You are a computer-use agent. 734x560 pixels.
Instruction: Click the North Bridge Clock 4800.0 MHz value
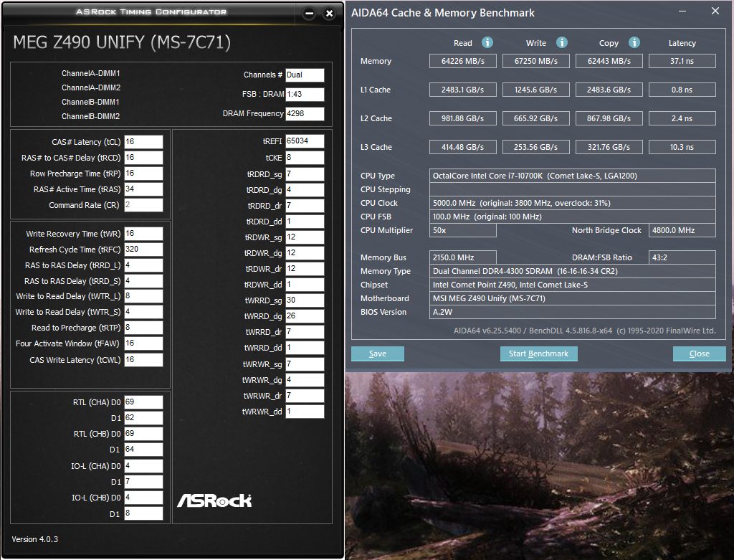click(682, 230)
